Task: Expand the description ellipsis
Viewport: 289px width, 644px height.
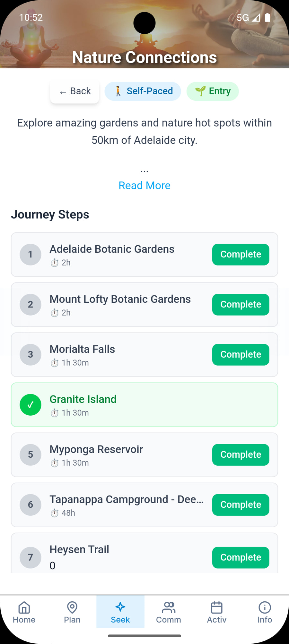Action: pyautogui.click(x=144, y=171)
